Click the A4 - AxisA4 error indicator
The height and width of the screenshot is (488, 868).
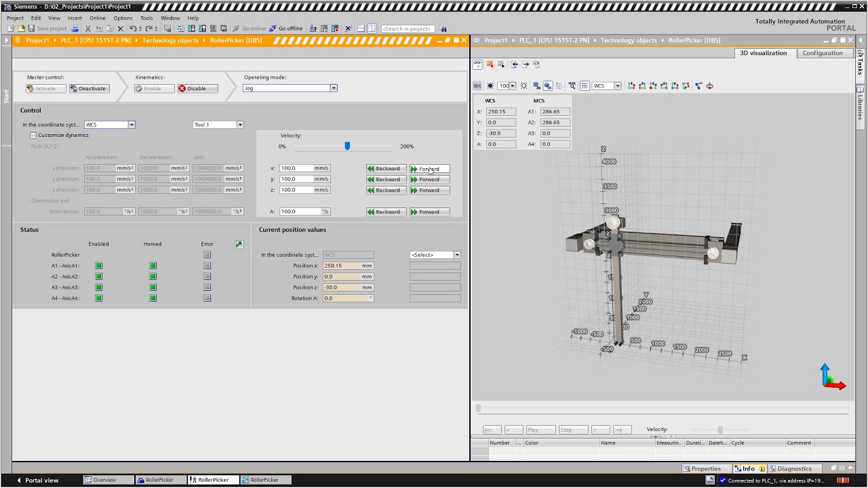pos(207,298)
